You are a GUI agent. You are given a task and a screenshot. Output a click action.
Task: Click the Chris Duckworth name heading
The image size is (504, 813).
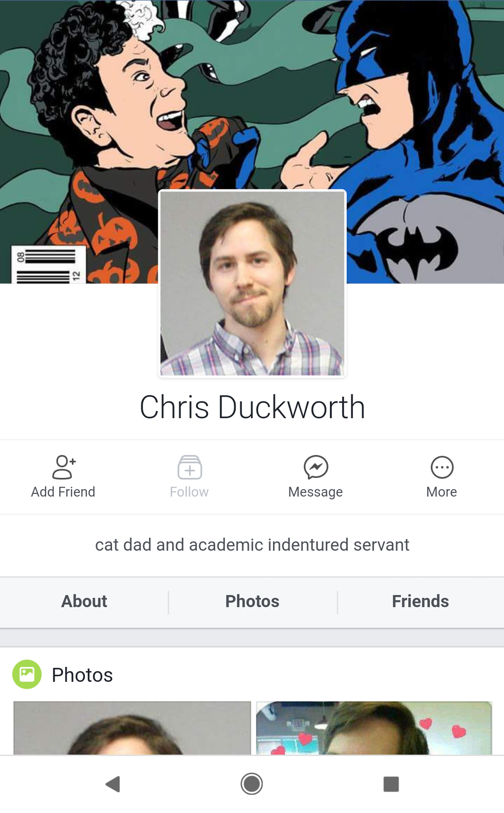(x=252, y=407)
